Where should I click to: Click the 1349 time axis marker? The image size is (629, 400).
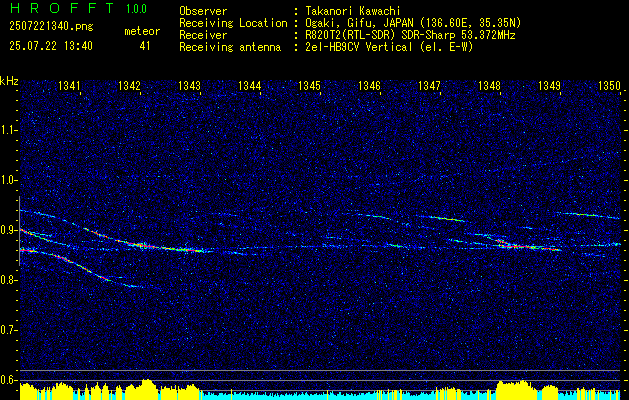(x=549, y=85)
